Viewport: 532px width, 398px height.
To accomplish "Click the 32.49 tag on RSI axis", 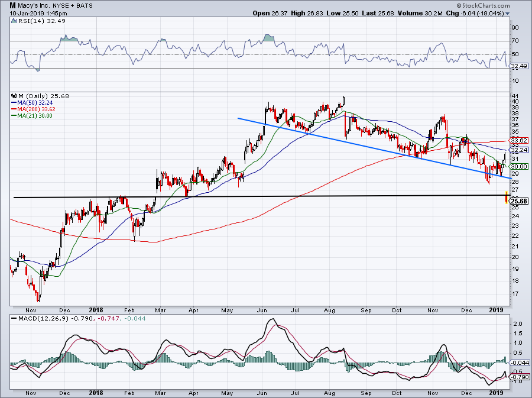I will (519, 66).
